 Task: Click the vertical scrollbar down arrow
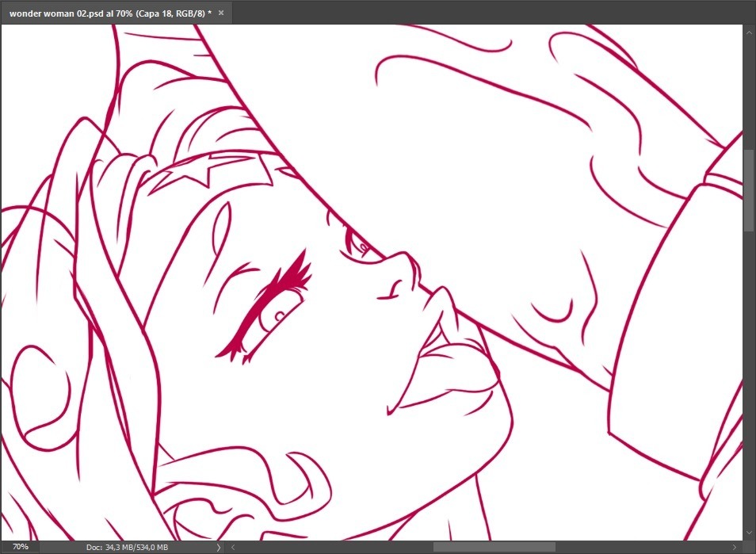click(x=749, y=533)
